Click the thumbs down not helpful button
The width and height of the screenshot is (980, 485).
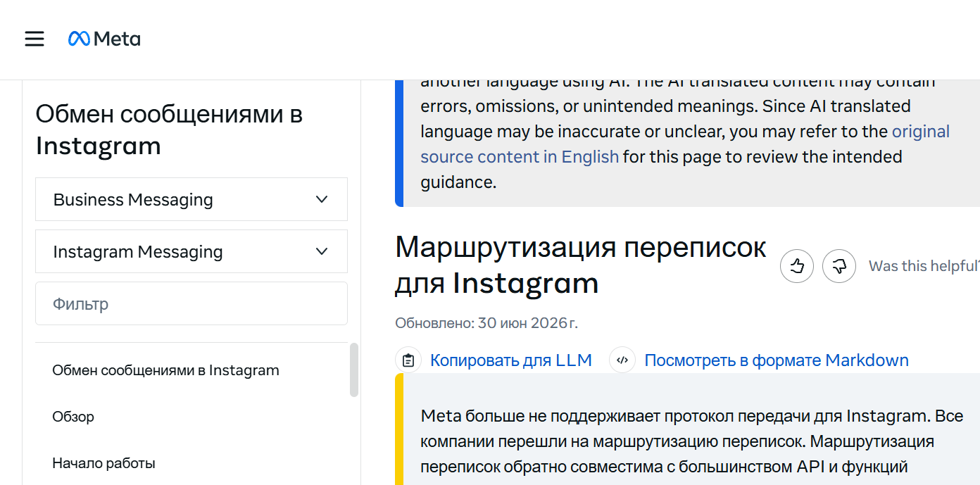point(839,266)
